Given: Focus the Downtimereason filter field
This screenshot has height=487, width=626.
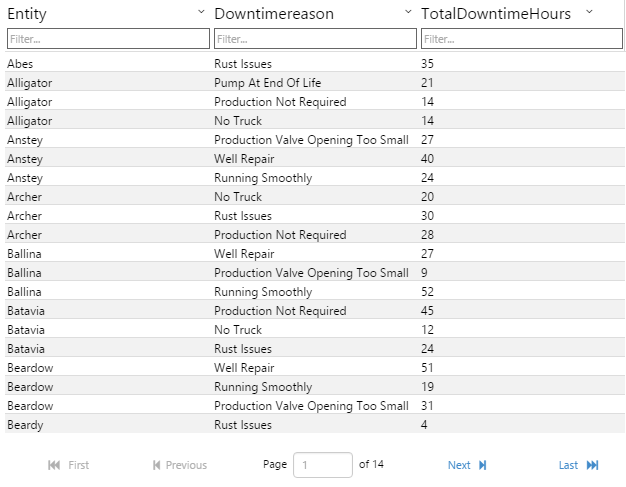Looking at the screenshot, I should (315, 39).
